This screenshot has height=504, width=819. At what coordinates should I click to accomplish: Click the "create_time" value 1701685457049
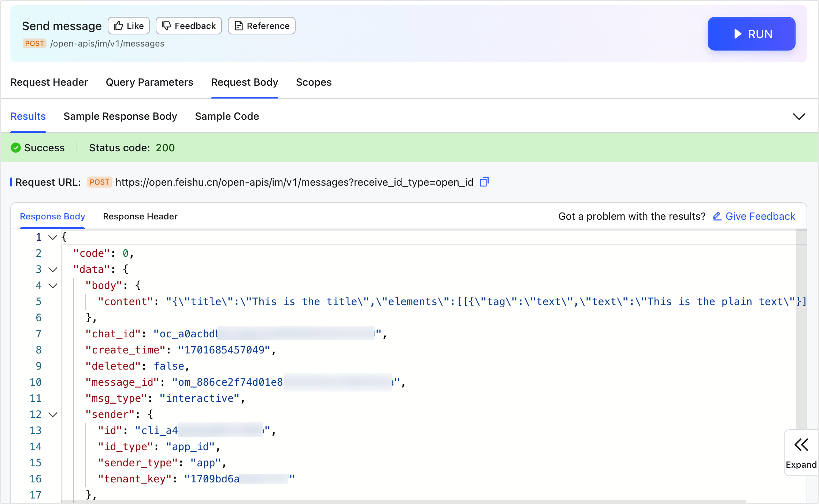pos(224,350)
